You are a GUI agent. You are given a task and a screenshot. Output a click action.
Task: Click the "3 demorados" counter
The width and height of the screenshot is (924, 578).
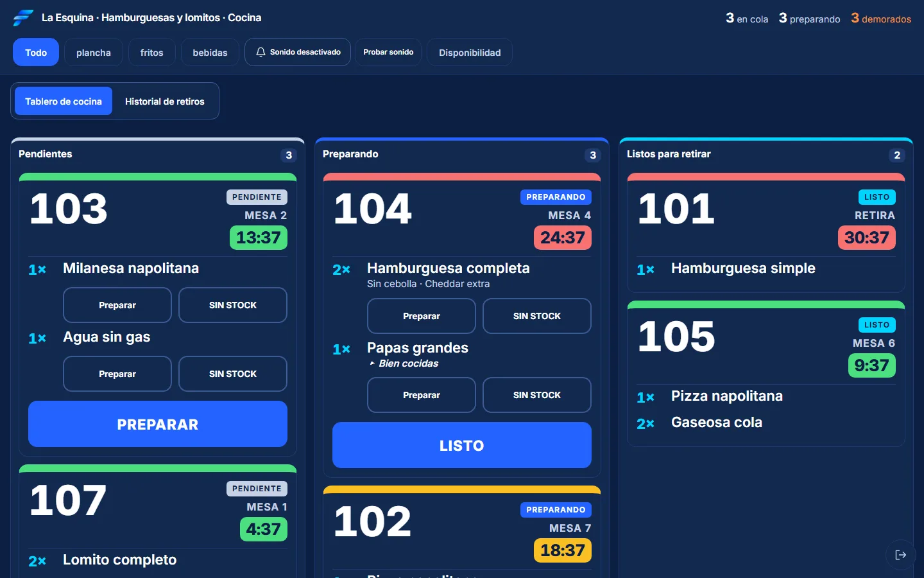click(x=881, y=19)
